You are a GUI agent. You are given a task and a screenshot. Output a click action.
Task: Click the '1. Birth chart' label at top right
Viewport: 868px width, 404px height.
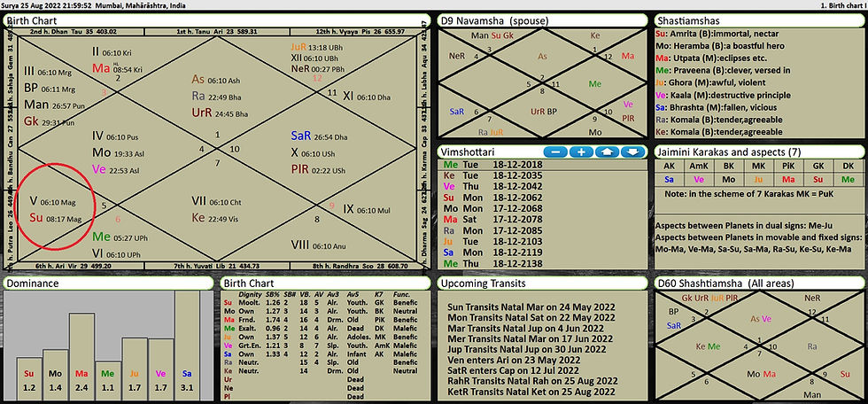pyautogui.click(x=841, y=5)
